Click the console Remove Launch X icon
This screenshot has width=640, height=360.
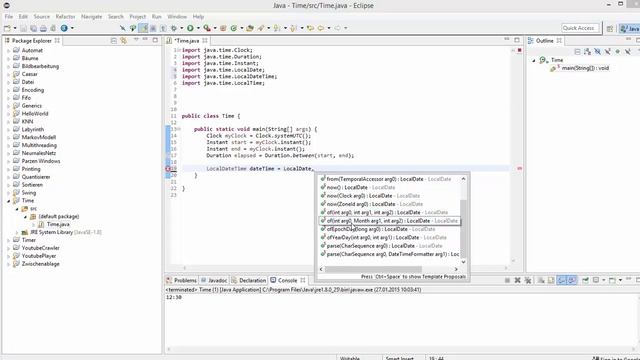click(x=518, y=280)
